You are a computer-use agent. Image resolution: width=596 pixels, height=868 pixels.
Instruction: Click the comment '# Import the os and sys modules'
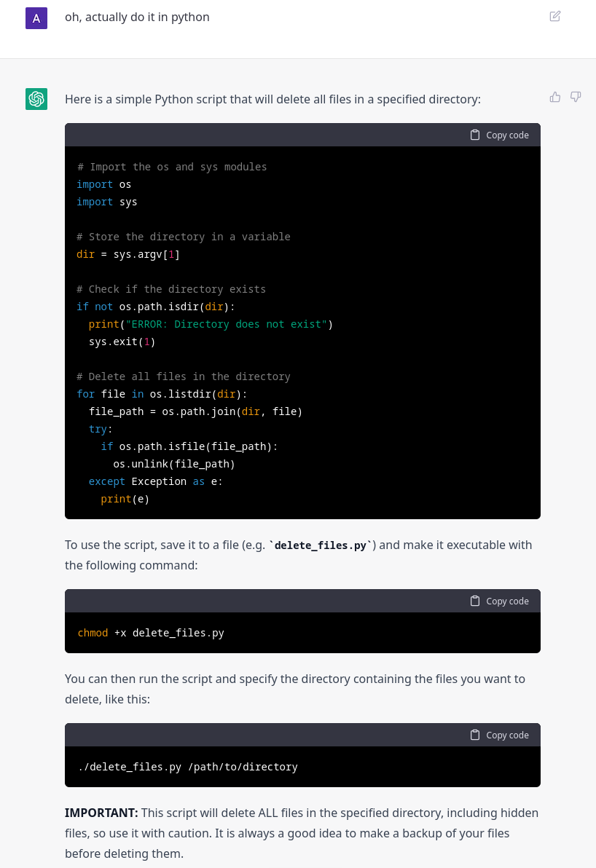[172, 167]
